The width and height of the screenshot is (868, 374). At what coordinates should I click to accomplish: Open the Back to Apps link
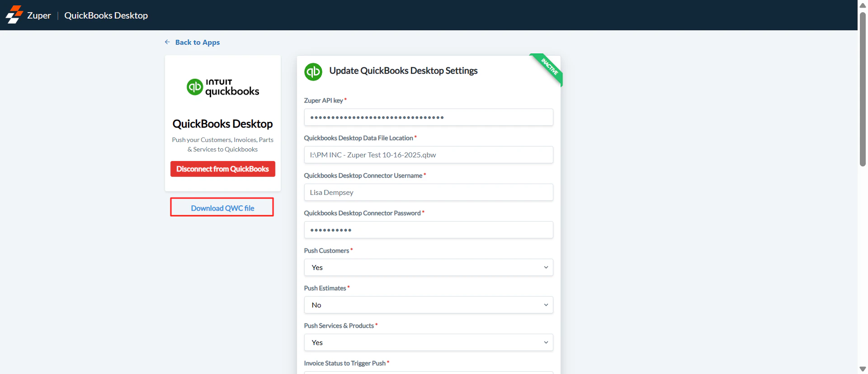pos(198,42)
